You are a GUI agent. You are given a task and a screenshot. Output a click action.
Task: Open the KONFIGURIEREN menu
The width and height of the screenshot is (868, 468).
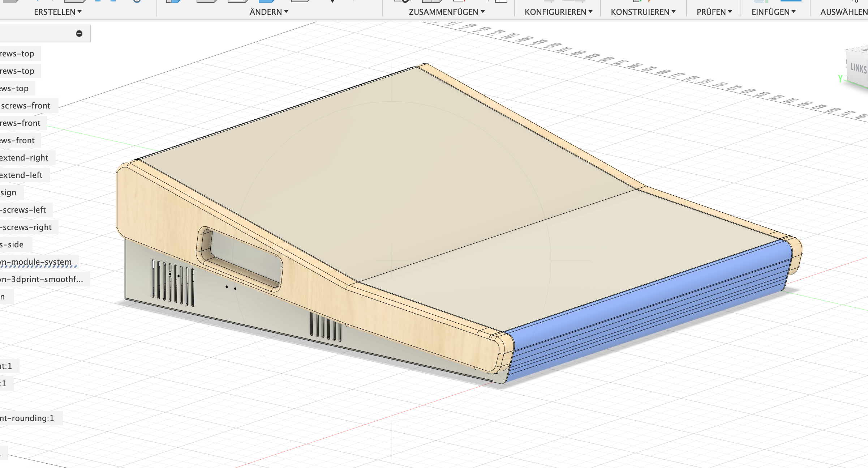558,12
